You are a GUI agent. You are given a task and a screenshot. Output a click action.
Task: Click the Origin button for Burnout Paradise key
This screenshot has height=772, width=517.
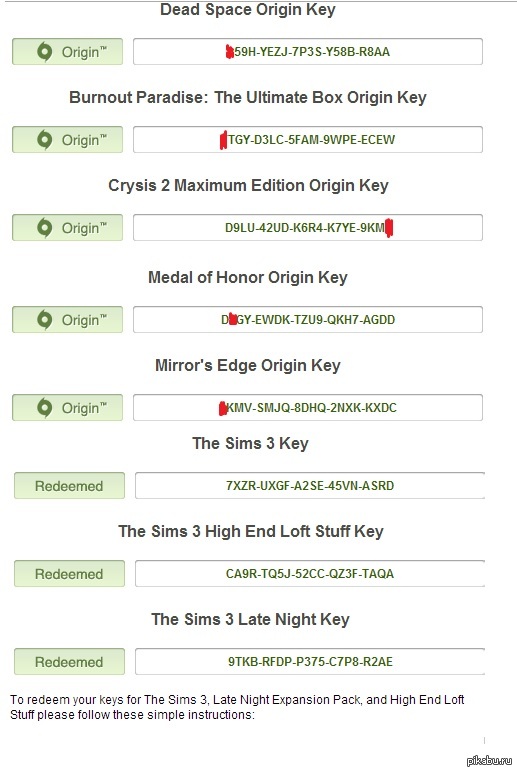pyautogui.click(x=67, y=140)
